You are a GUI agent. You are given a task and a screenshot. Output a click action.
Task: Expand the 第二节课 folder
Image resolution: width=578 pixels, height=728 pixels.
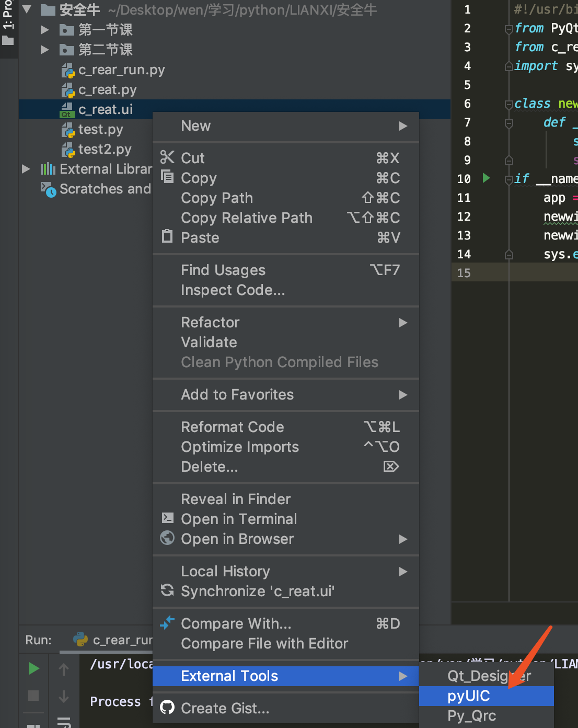click(x=44, y=50)
